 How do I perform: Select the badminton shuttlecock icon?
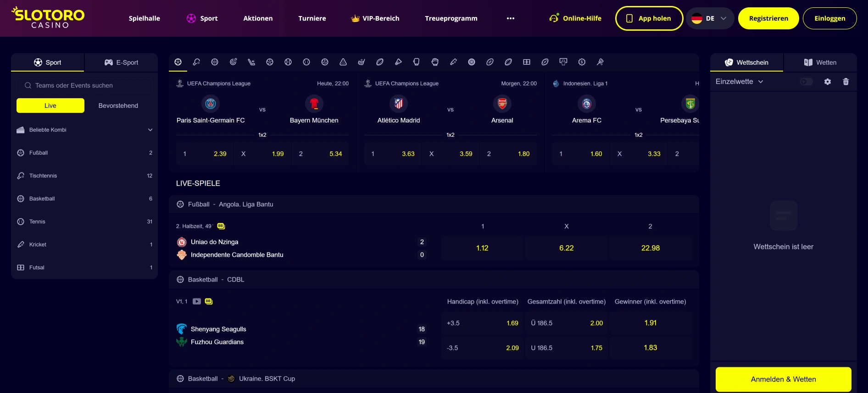[x=398, y=62]
